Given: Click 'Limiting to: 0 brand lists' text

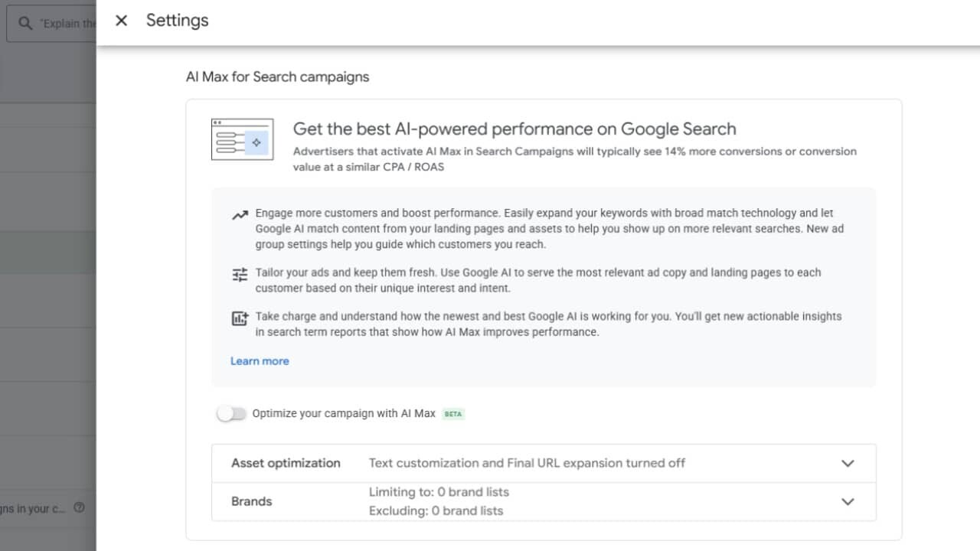Looking at the screenshot, I should pyautogui.click(x=439, y=492).
